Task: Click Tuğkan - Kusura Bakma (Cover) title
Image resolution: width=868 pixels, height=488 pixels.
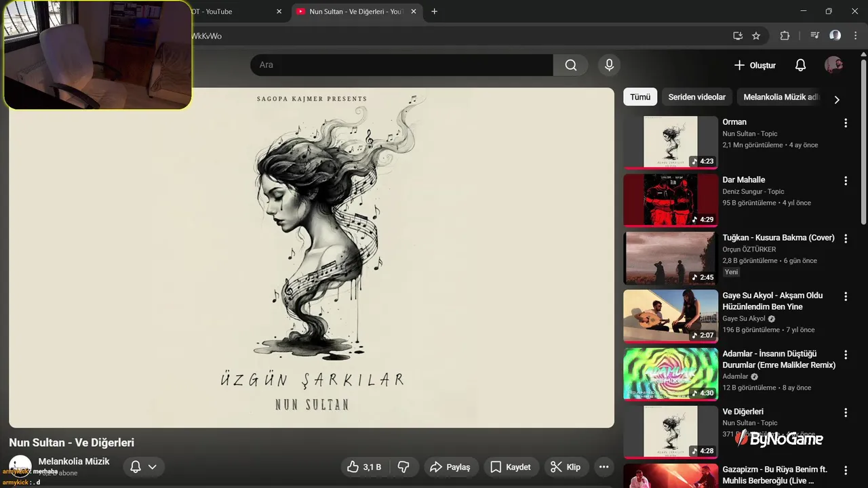Action: tap(778, 238)
